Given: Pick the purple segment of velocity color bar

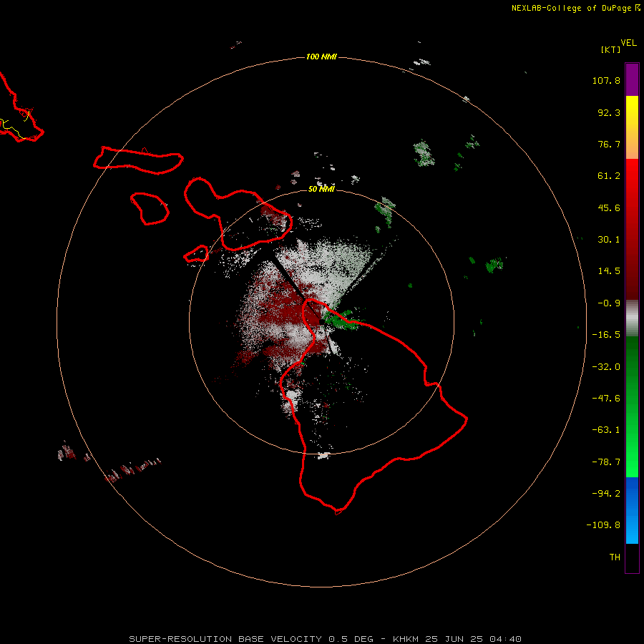Looking at the screenshot, I should click(x=632, y=80).
